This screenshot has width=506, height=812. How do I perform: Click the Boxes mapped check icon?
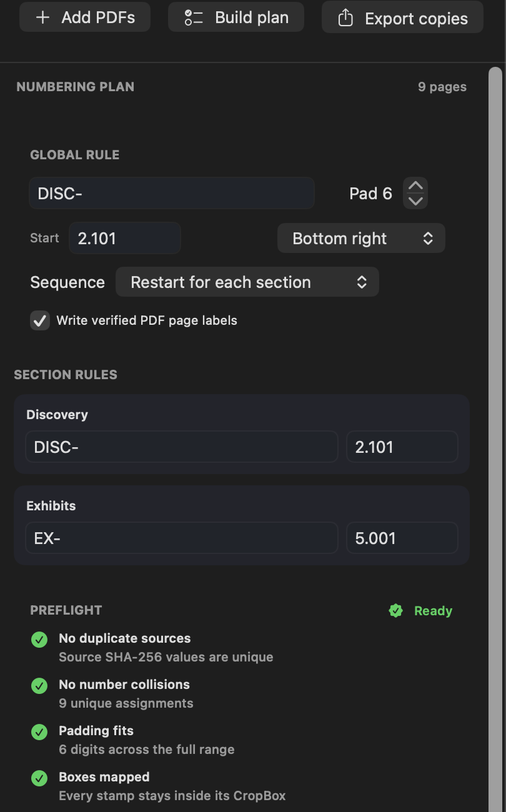[39, 778]
